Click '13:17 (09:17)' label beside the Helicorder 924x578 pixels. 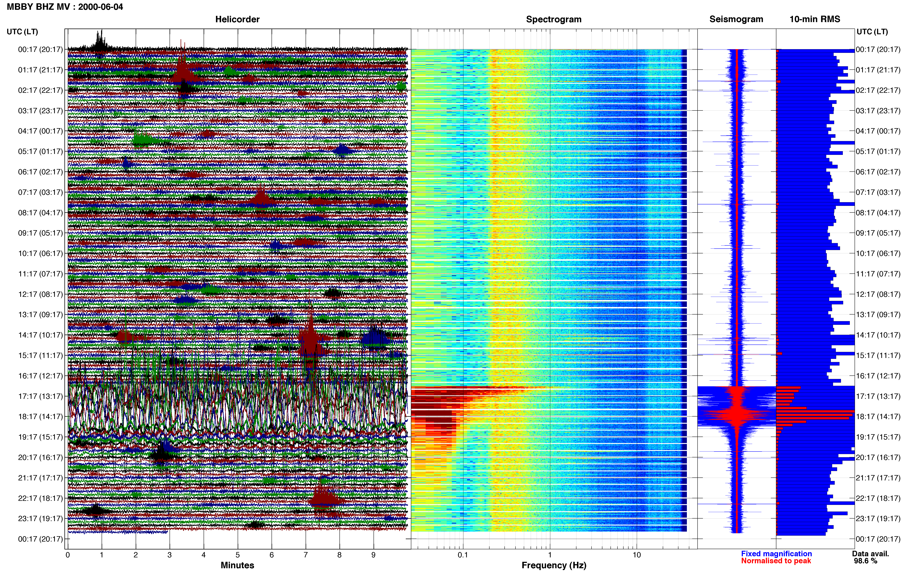coord(41,315)
